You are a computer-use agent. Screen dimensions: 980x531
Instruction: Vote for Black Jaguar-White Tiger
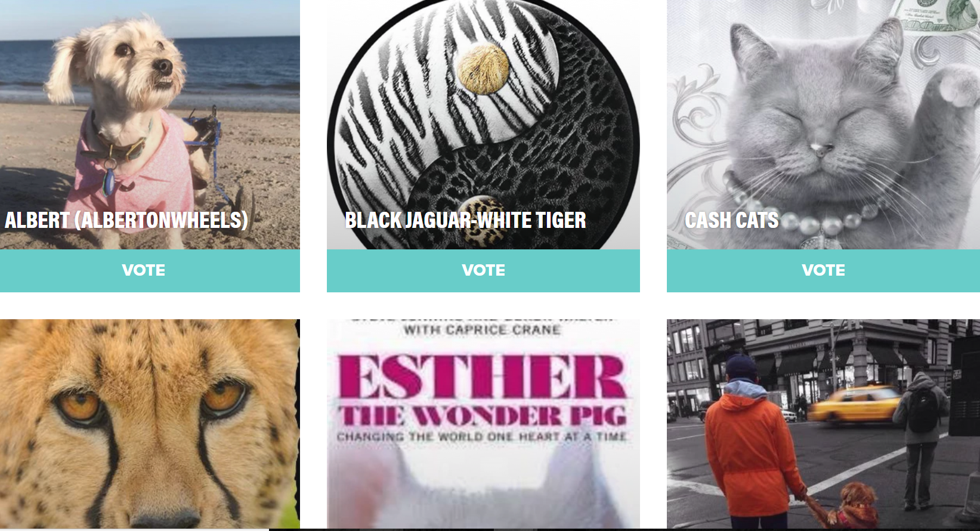483,270
